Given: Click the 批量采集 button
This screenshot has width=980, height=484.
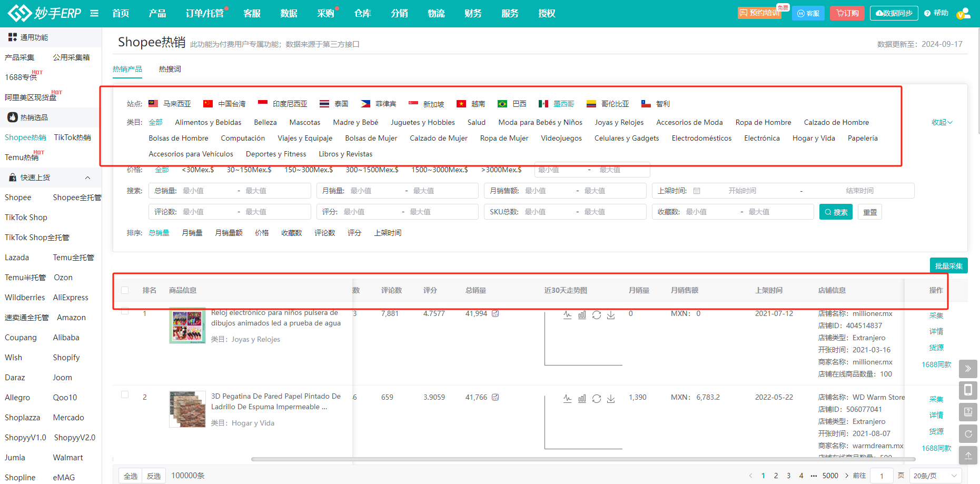Looking at the screenshot, I should [948, 266].
